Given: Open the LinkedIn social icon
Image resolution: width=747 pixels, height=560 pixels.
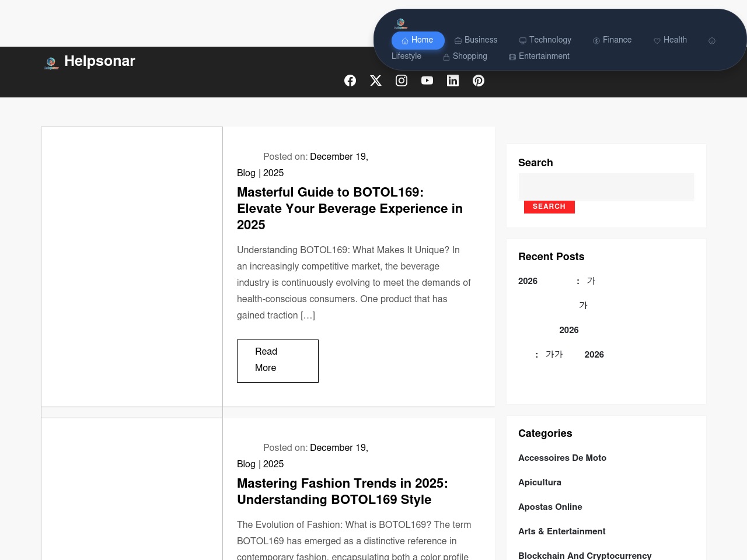Looking at the screenshot, I should (453, 80).
